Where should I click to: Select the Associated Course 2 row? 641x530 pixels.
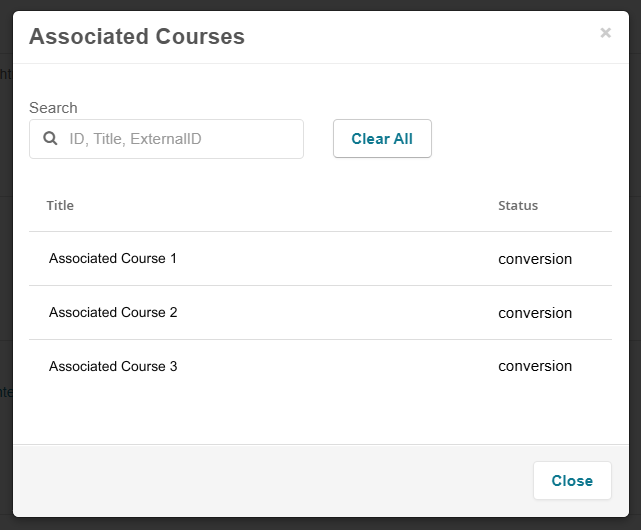[x=320, y=312]
